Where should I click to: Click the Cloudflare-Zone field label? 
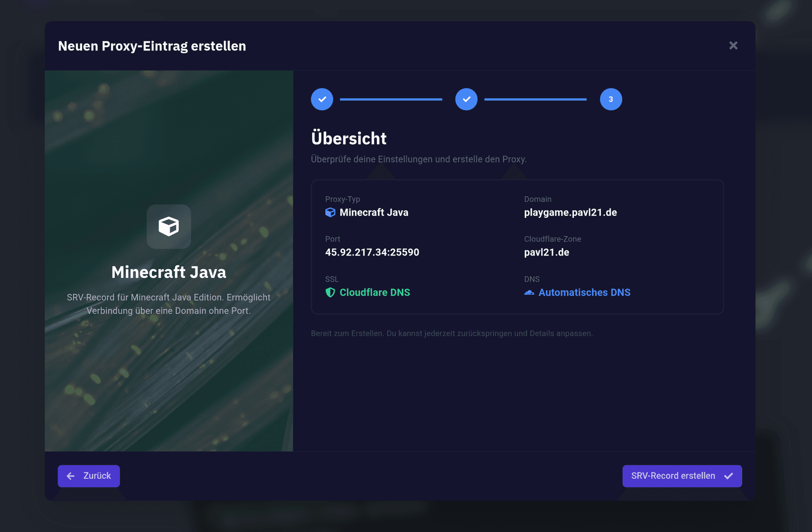(x=552, y=239)
